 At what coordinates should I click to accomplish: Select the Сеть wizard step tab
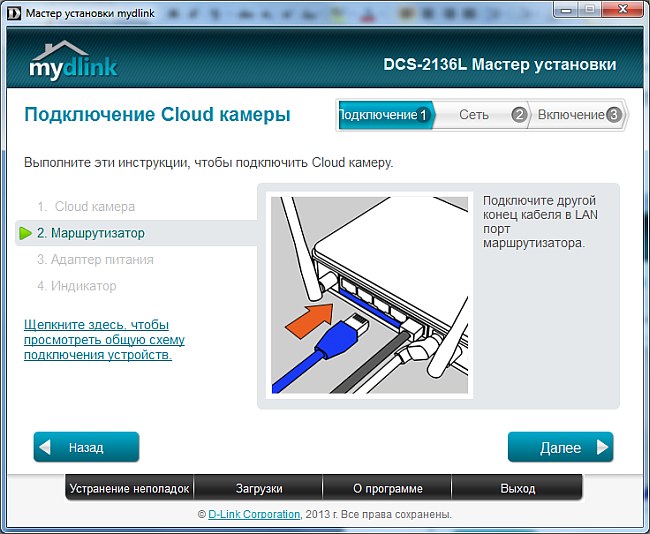pos(474,115)
